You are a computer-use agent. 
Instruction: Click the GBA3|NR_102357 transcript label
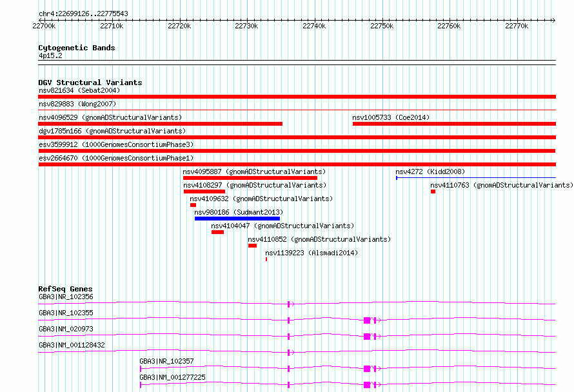[166, 361]
